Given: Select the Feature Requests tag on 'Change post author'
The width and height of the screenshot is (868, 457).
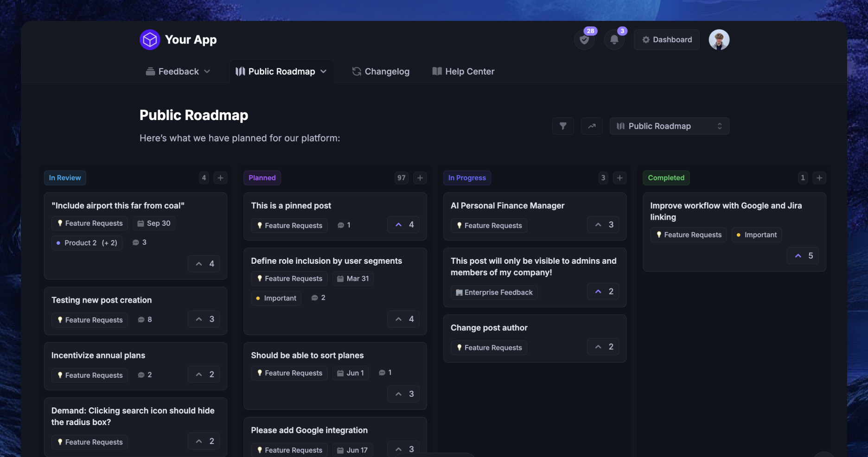Looking at the screenshot, I should 488,347.
